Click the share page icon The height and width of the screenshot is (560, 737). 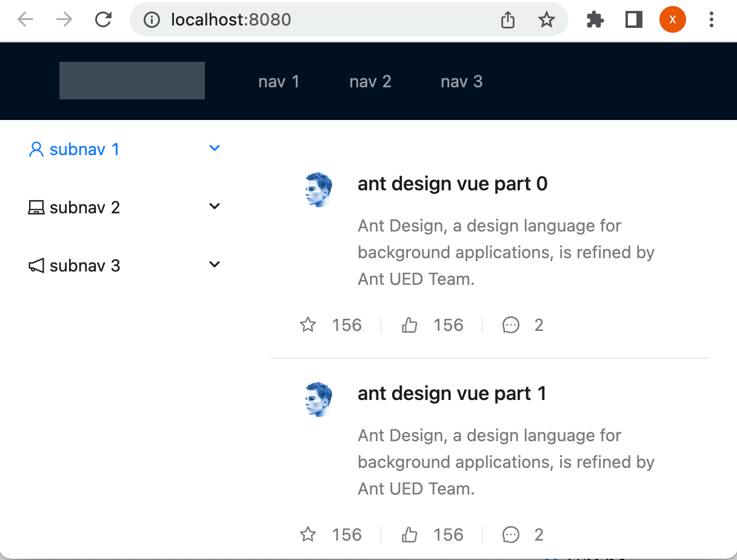tap(508, 20)
